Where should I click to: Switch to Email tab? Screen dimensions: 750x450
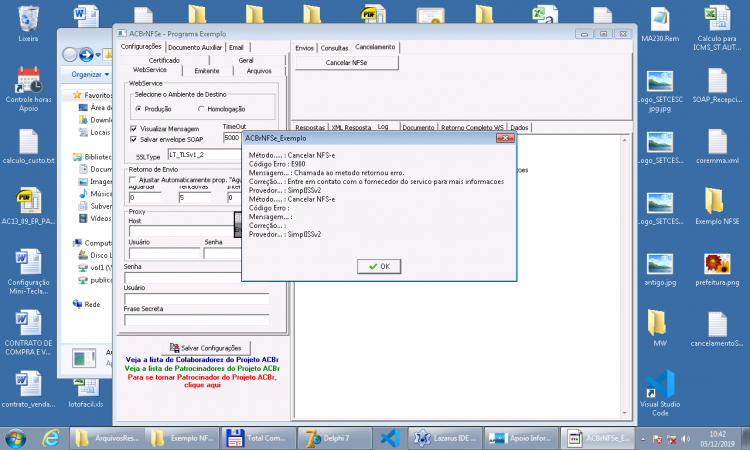pyautogui.click(x=236, y=47)
